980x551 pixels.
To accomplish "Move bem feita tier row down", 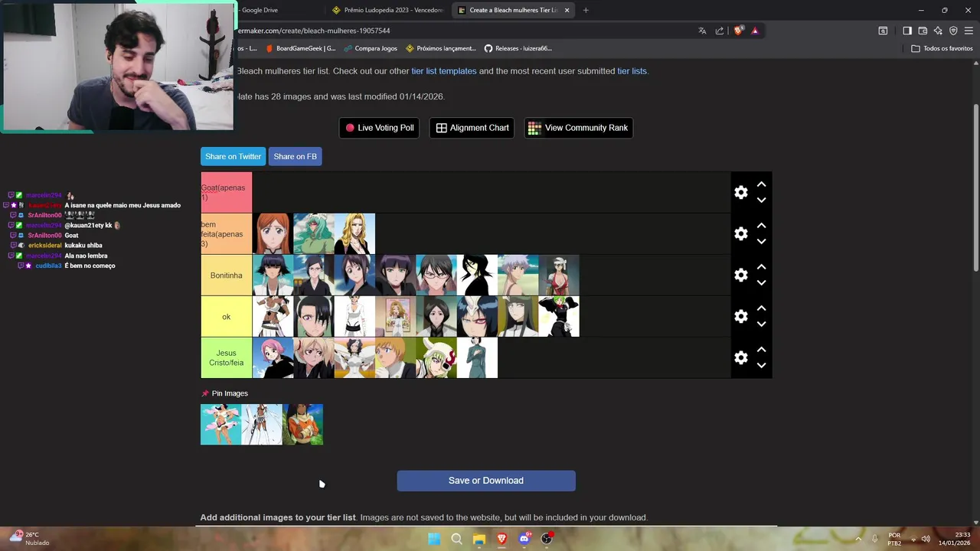I will (x=761, y=242).
